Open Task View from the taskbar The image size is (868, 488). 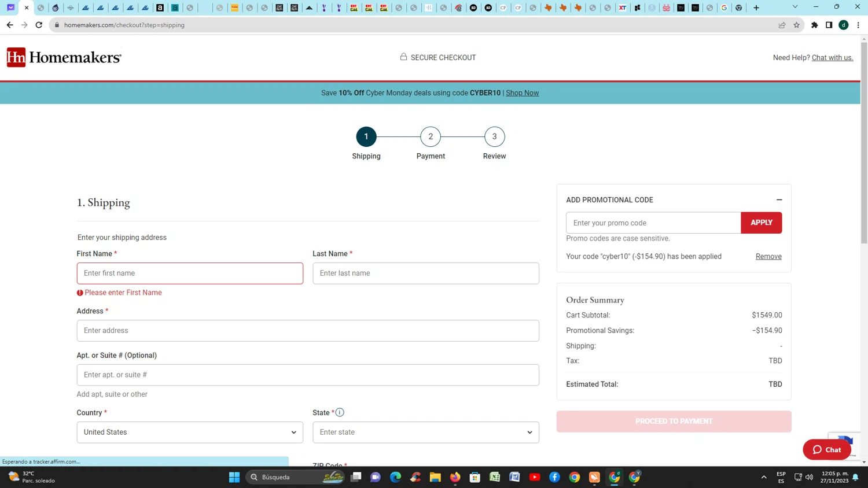tap(356, 477)
